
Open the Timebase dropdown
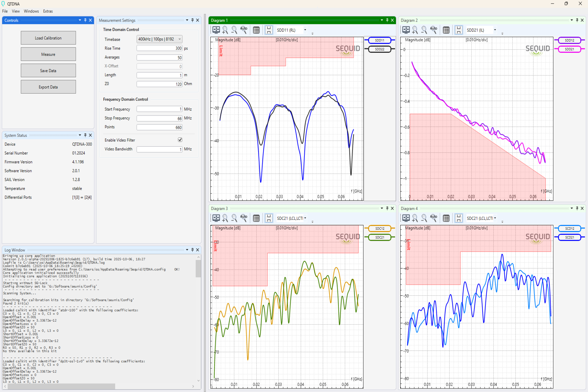point(159,39)
